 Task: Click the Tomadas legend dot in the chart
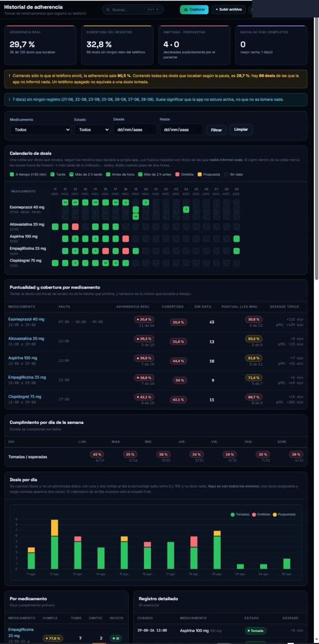(232, 514)
